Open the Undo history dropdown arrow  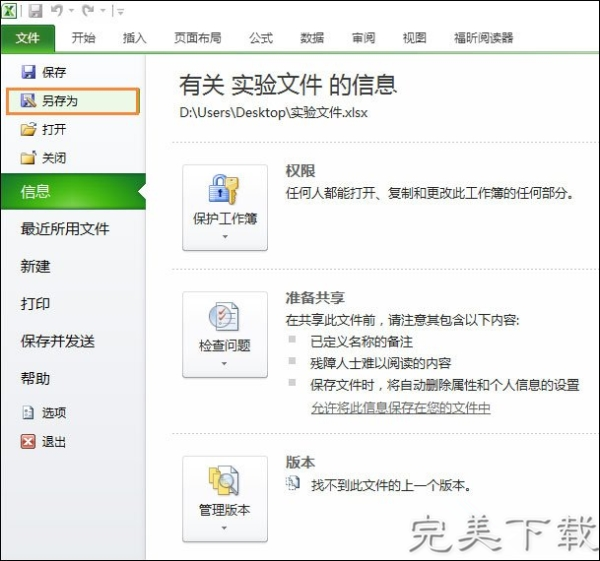[x=72, y=11]
